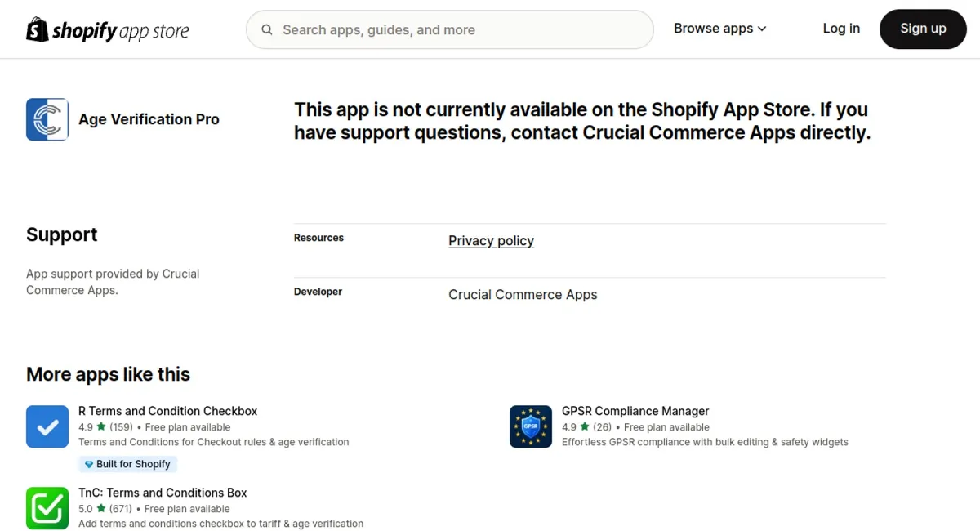Focus the Search apps, guides, and more field
The height and width of the screenshot is (531, 980).
450,29
